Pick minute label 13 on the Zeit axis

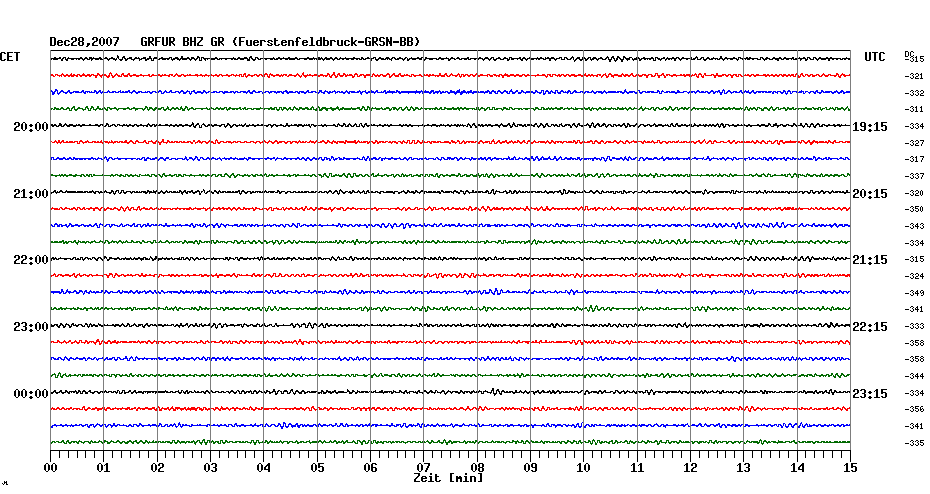click(744, 468)
